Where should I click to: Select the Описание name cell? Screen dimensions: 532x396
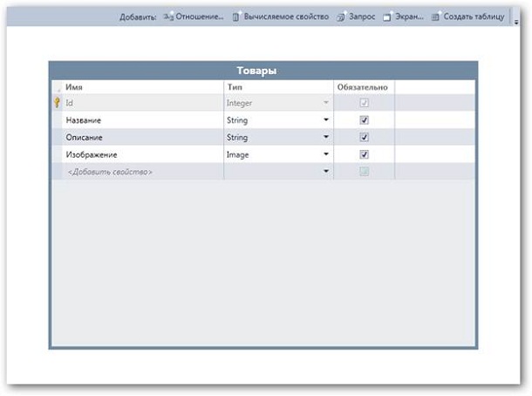(x=142, y=137)
